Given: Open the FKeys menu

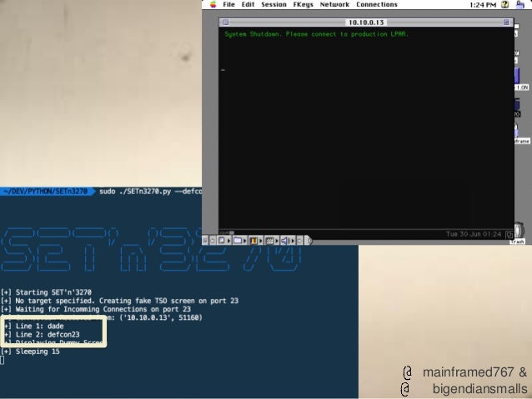Looking at the screenshot, I should [303, 4].
